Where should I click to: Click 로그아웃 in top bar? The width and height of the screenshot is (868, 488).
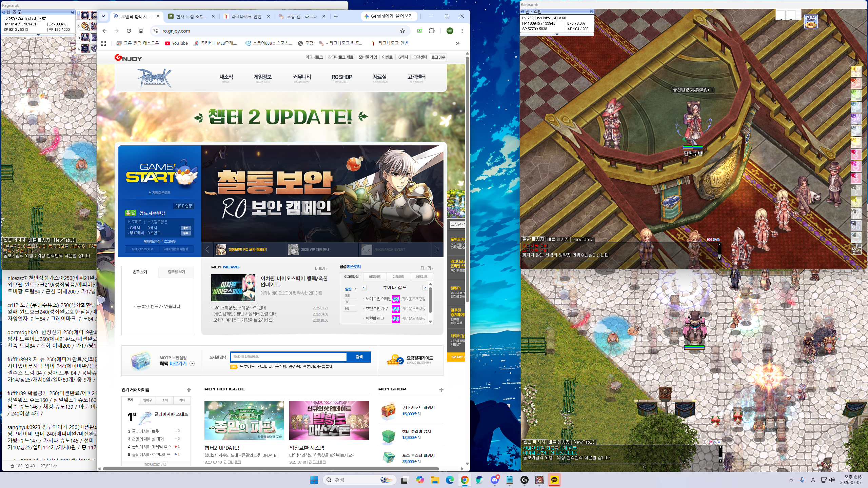pyautogui.click(x=438, y=57)
